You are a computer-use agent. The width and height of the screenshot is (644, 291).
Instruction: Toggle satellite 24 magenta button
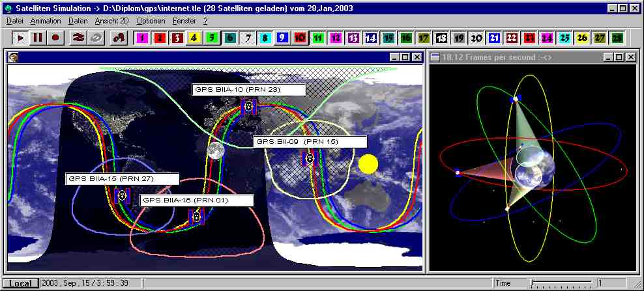tap(547, 38)
